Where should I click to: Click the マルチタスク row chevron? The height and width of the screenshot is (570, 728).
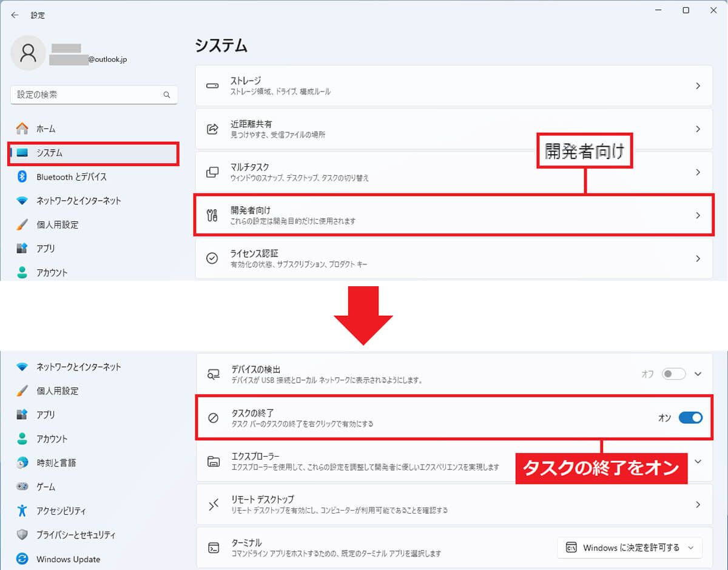pos(698,172)
